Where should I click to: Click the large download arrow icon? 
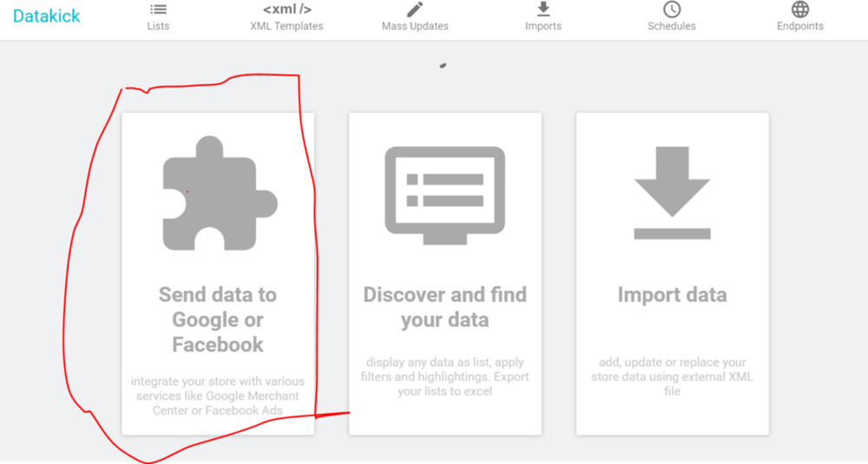[x=672, y=193]
